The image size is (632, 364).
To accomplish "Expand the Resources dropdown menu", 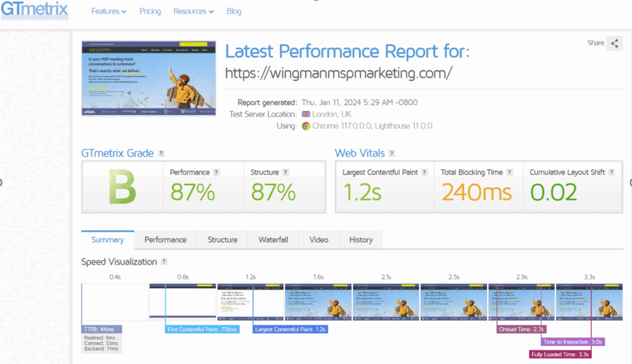I will (x=193, y=11).
